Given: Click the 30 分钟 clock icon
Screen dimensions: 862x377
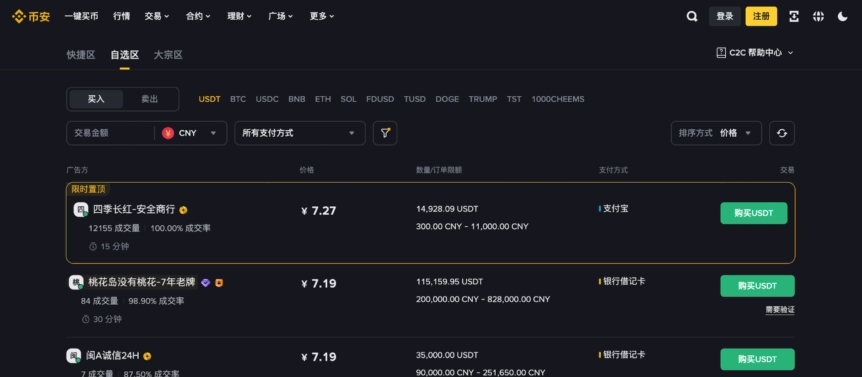Looking at the screenshot, I should pyautogui.click(x=85, y=319).
